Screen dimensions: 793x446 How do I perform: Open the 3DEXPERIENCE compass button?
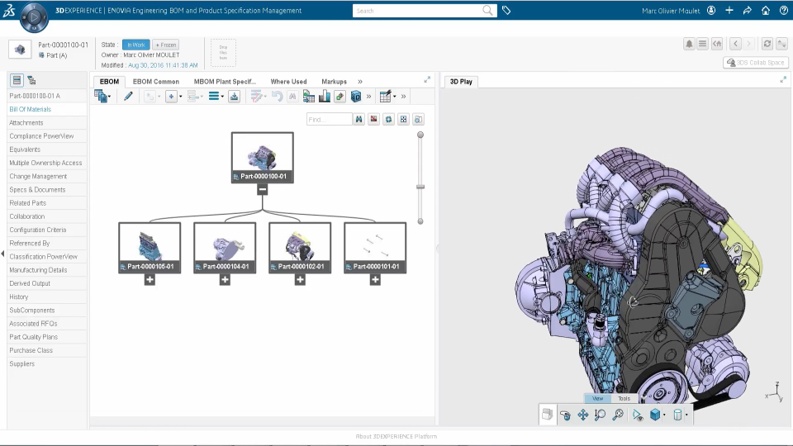point(34,17)
